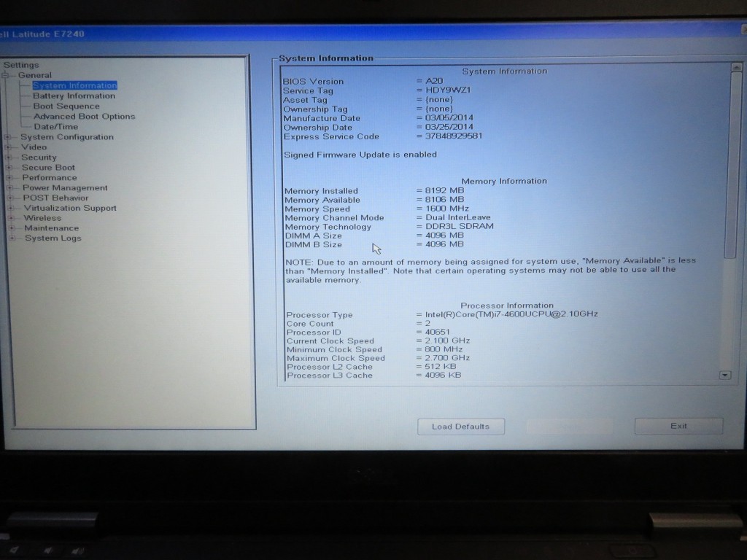Expand the System Configuration node
Screen dimensions: 747x560
7,137
